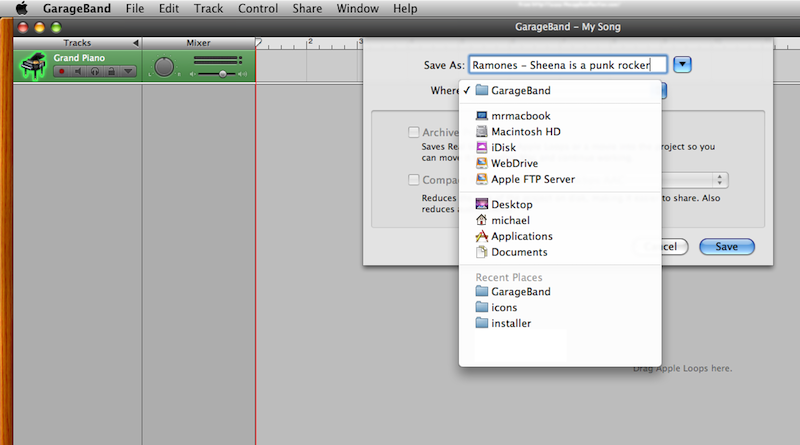
Task: Enable recording on the Grand Piano track
Action: click(x=62, y=72)
